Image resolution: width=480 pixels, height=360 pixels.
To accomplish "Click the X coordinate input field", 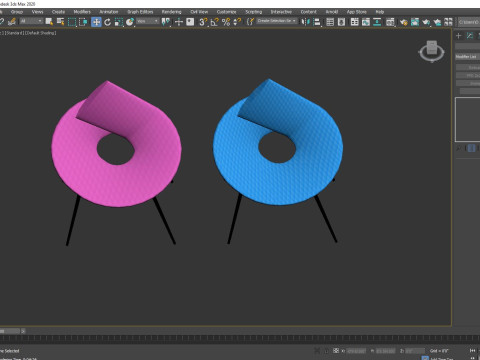I will 356,351.
